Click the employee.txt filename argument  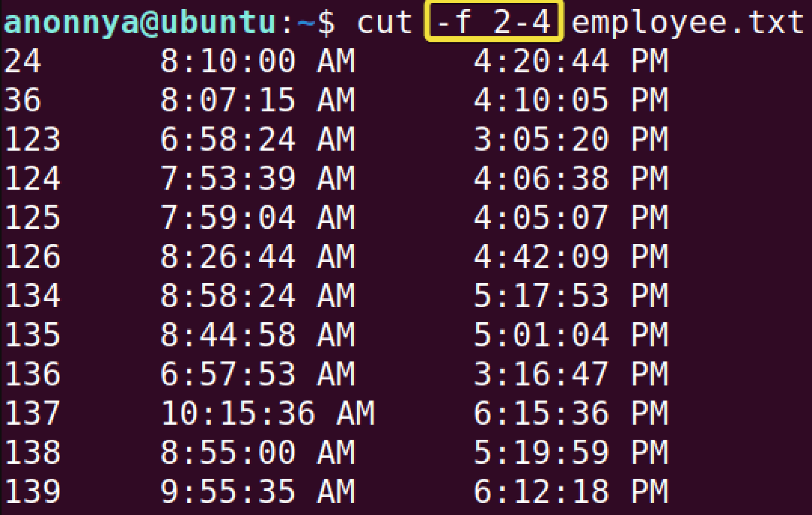(x=687, y=22)
